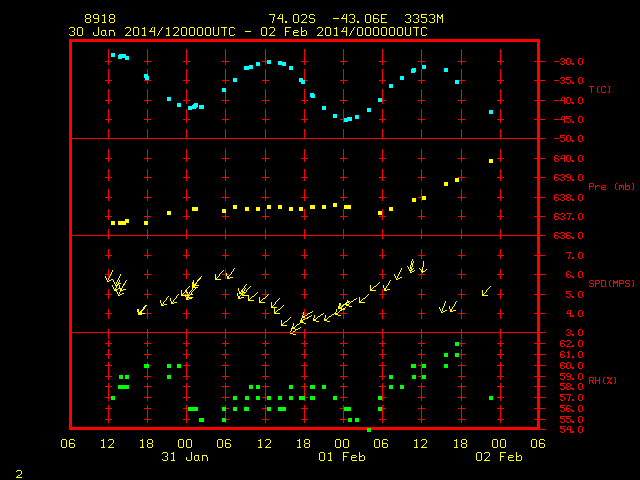Click the station ID 8918
Viewport: 640px width, 480px height.
pyautogui.click(x=100, y=19)
